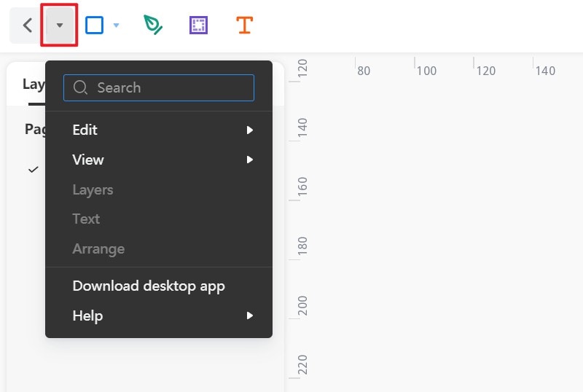Open the main menu dropdown arrow
Screen dimensions: 583x392
[x=60, y=26]
